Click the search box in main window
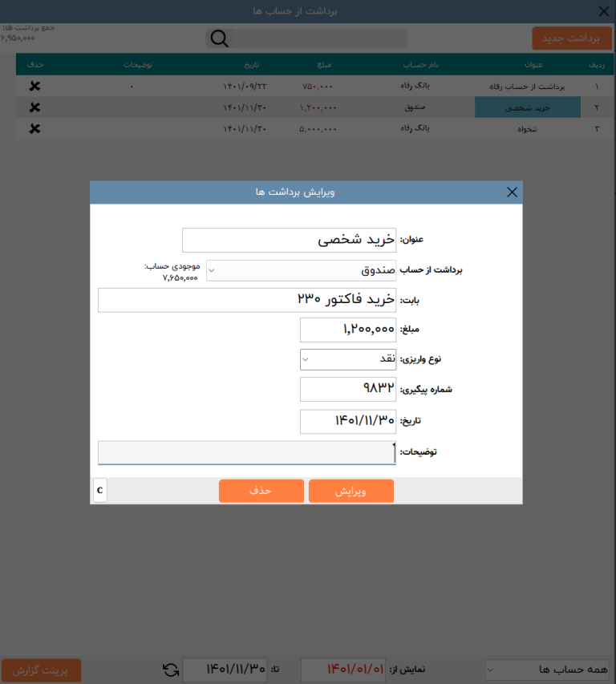The image size is (616, 684). tap(320, 38)
